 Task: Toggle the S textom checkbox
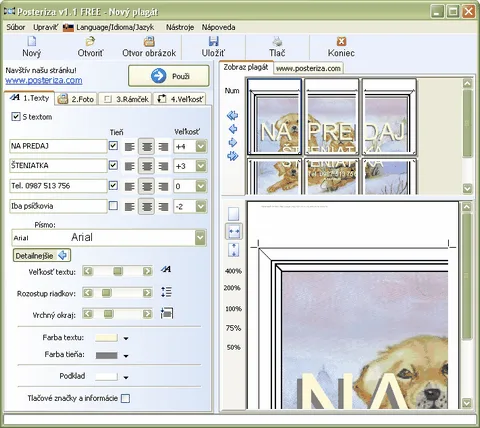pyautogui.click(x=16, y=116)
